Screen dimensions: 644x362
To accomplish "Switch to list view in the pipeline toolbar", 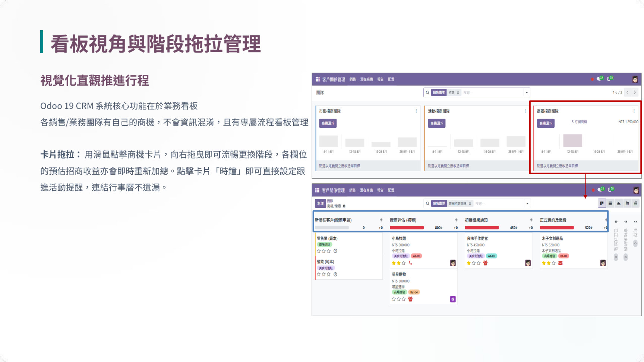I will point(610,203).
